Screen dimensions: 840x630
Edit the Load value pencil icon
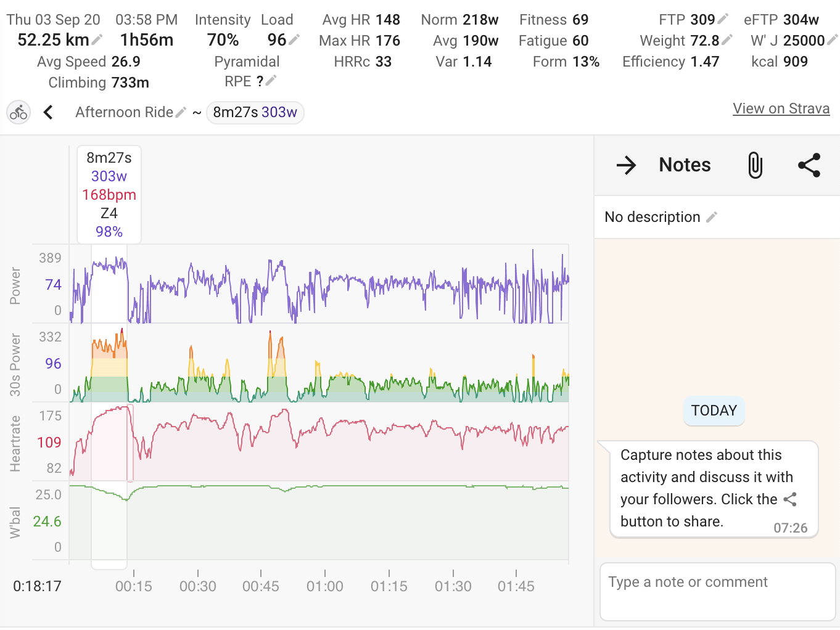[294, 39]
